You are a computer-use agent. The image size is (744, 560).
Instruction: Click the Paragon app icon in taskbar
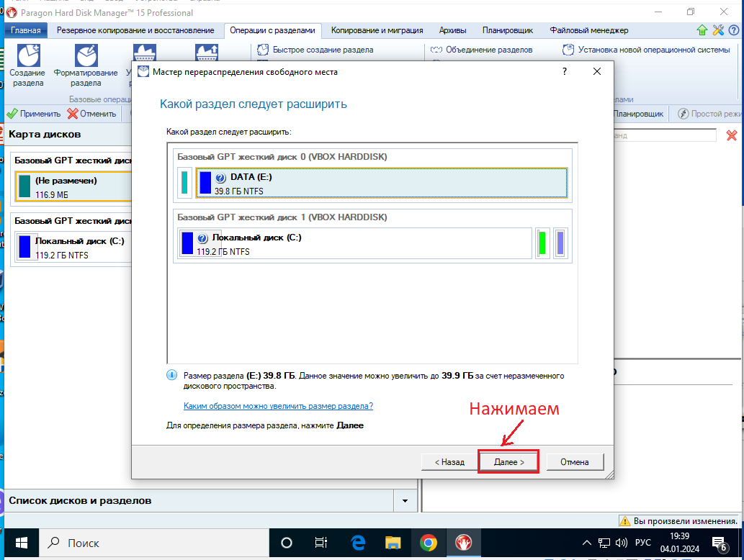tap(464, 543)
